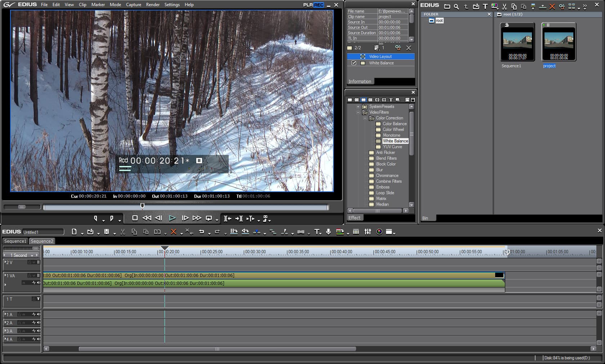The height and width of the screenshot is (364, 605).
Task: Click the vectorscope icon in the timeline toolbar
Action: pos(379,232)
